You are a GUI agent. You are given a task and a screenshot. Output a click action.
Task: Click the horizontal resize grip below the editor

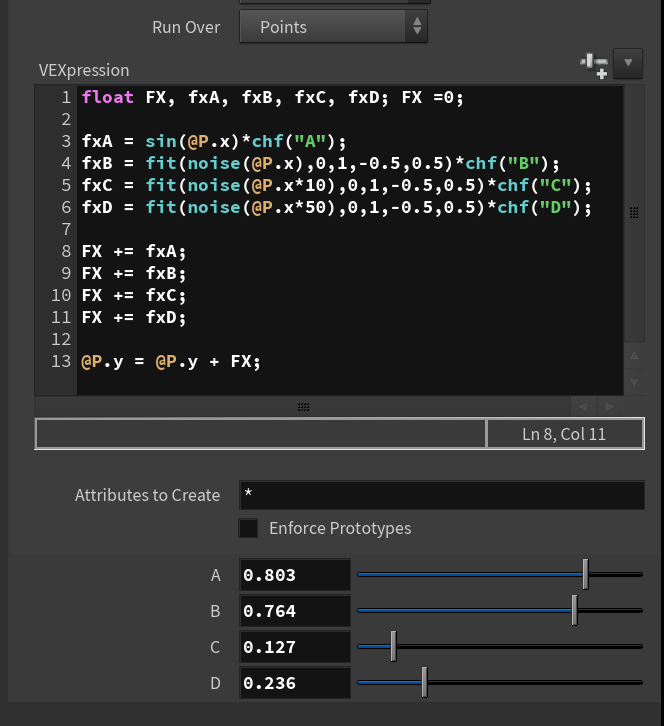pyautogui.click(x=303, y=407)
